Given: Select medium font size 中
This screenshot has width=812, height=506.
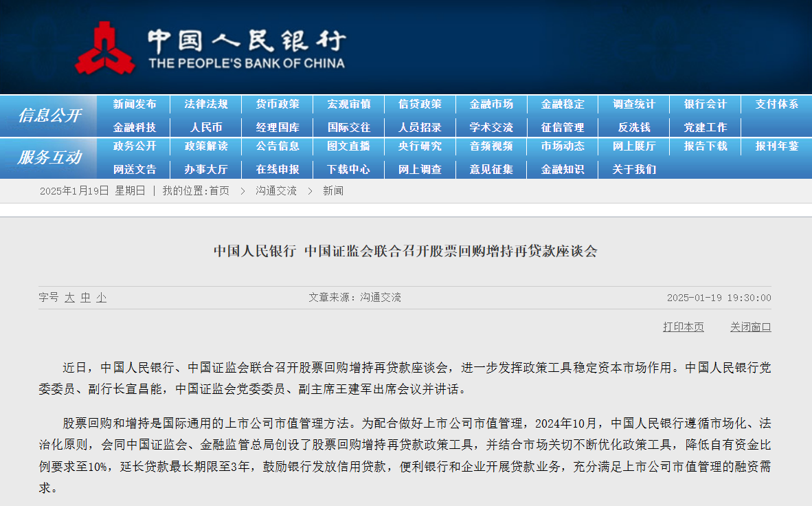Looking at the screenshot, I should pos(84,298).
